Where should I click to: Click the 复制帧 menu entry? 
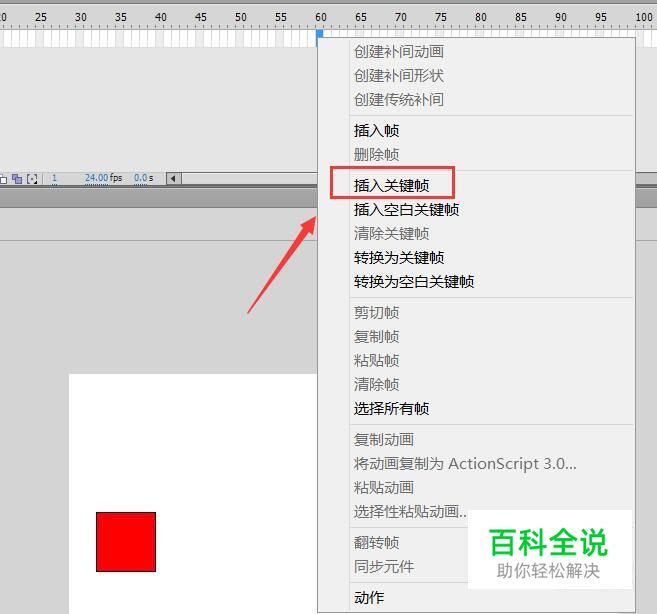coord(376,337)
